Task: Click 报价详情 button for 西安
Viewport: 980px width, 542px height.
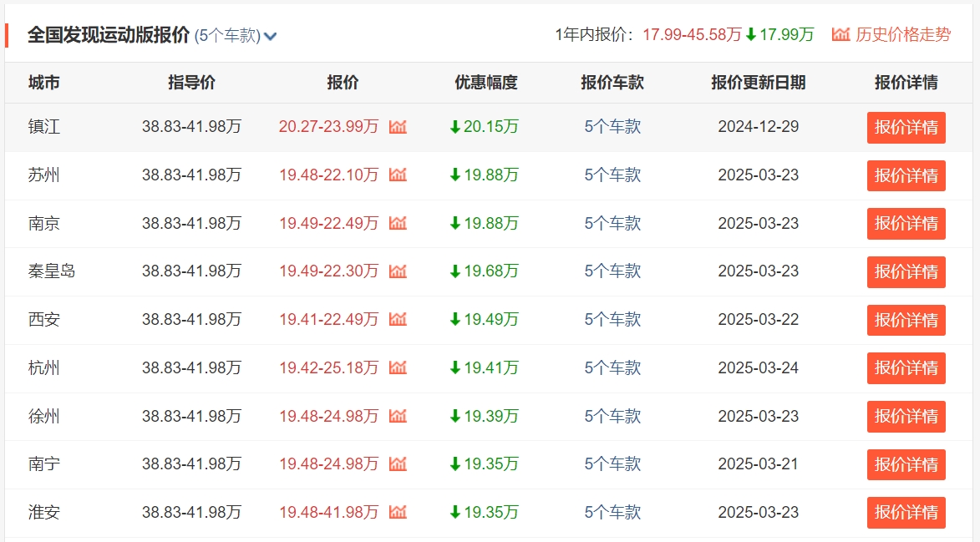Action: click(x=906, y=320)
